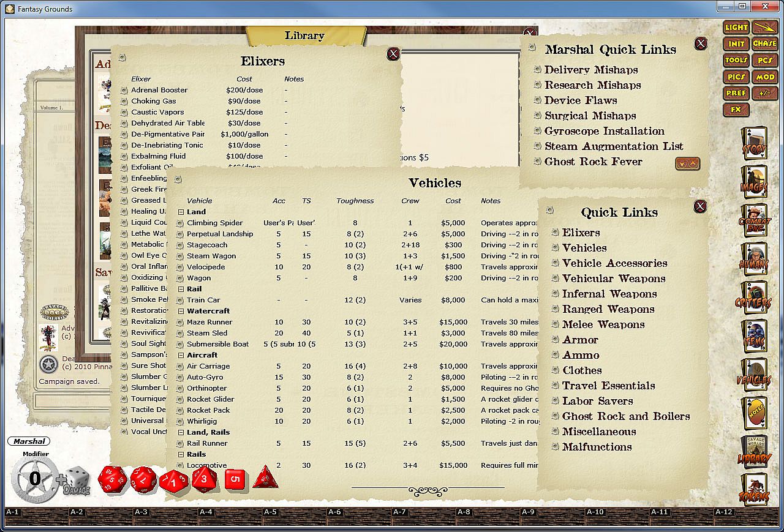
Task: Open Vehicular Weapons in Quick Links
Action: (614, 279)
